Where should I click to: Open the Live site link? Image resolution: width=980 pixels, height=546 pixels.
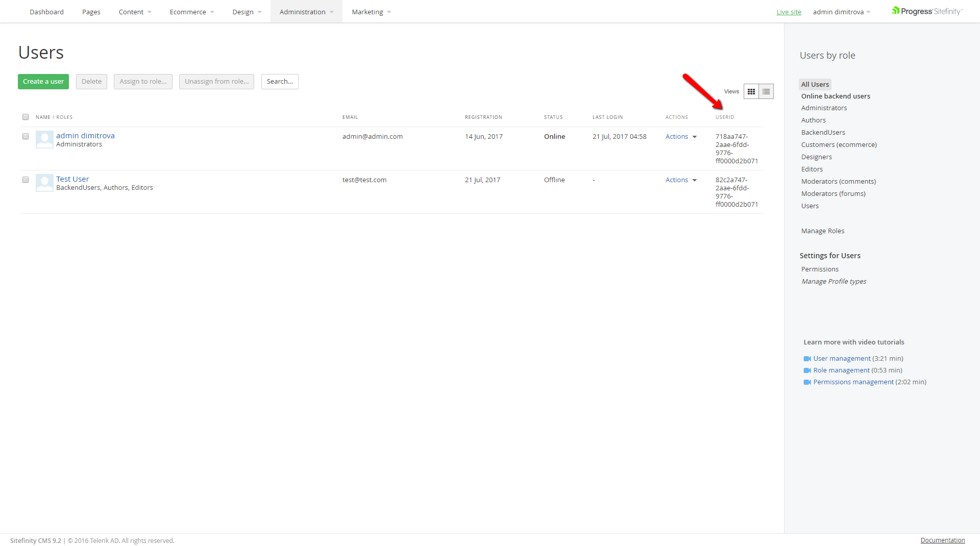pyautogui.click(x=789, y=12)
